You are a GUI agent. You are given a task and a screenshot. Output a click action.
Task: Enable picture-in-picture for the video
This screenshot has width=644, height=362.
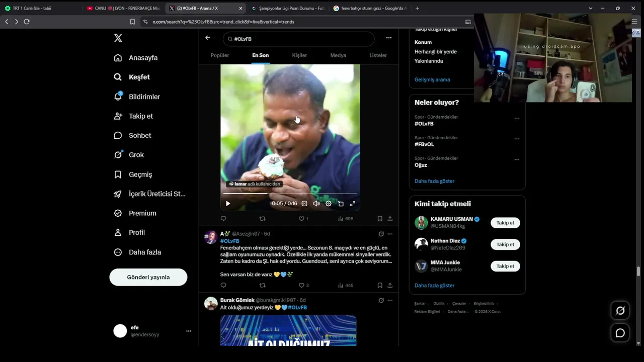tap(341, 204)
